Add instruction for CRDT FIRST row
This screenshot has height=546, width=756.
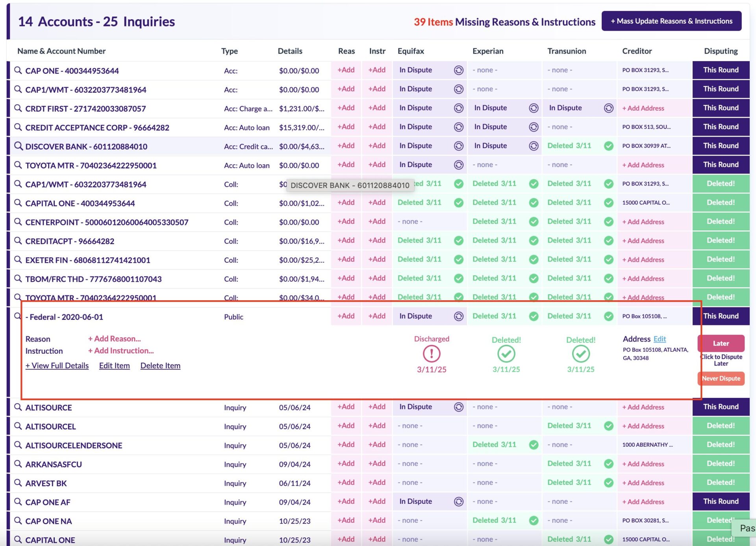[377, 108]
